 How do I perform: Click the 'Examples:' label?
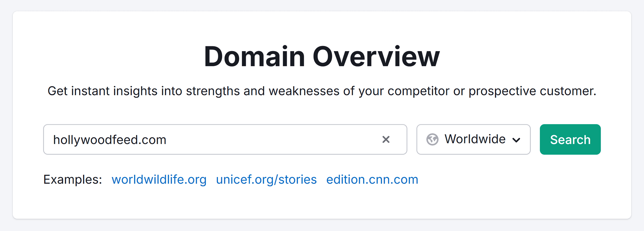[73, 179]
